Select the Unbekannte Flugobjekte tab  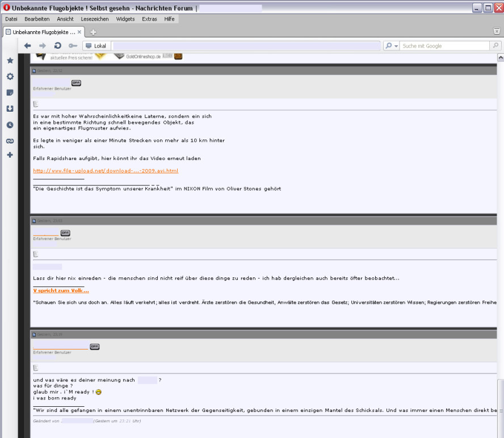point(44,32)
